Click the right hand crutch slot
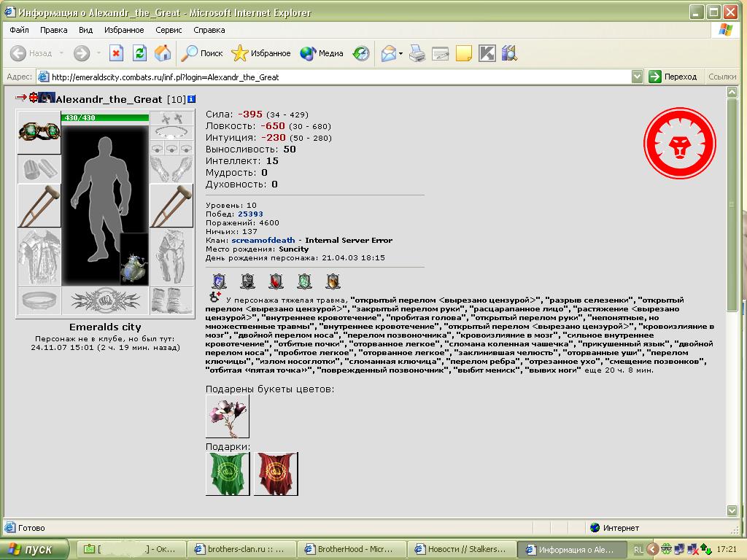747x560 pixels. pyautogui.click(x=171, y=206)
